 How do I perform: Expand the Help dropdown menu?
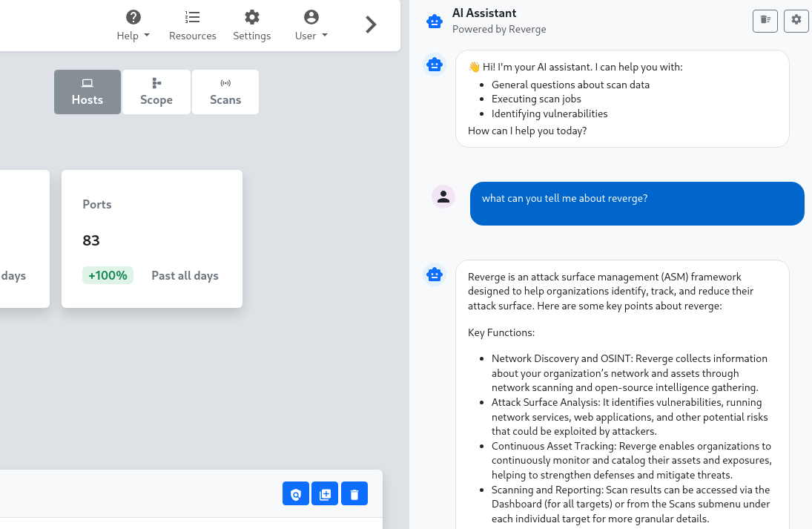(133, 25)
